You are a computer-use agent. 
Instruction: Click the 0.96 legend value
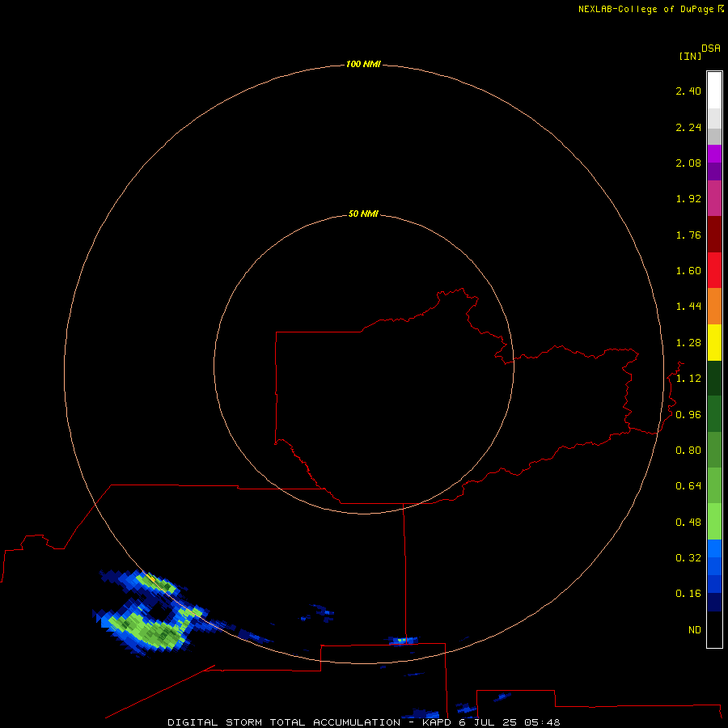tap(688, 415)
